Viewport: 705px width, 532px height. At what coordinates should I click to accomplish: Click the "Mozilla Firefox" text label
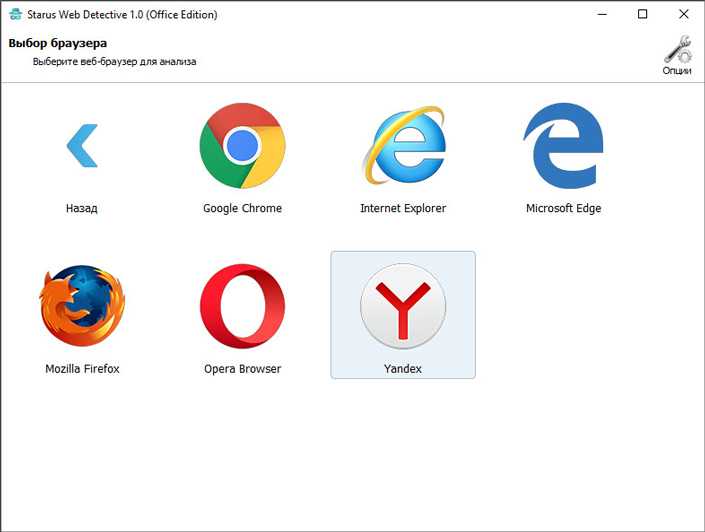(82, 369)
